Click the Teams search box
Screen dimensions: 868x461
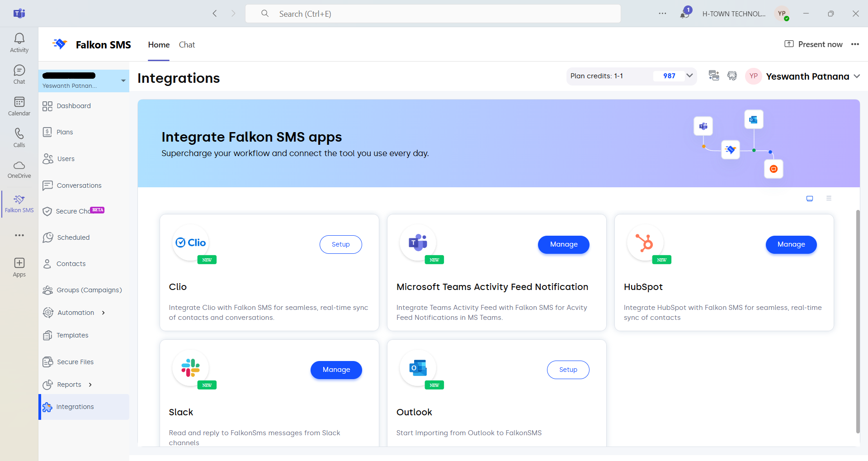pyautogui.click(x=433, y=14)
